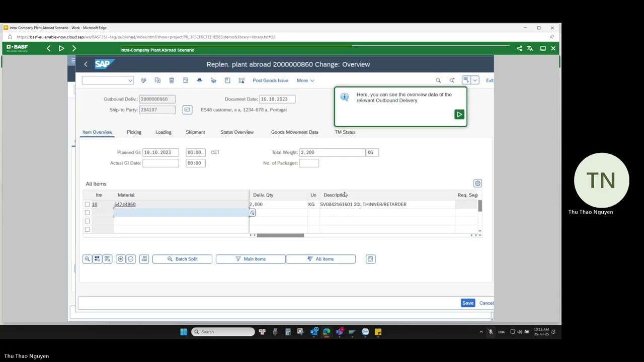Play the Enable Now tutorial
The image size is (644, 362).
[61, 48]
